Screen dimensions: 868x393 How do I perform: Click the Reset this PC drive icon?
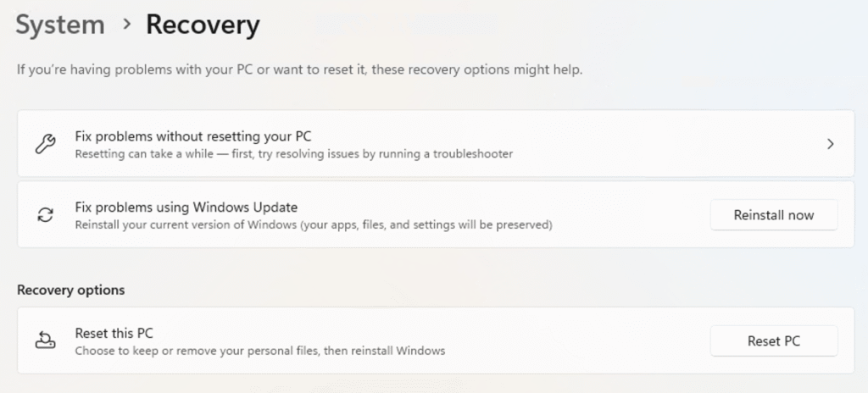pos(45,340)
